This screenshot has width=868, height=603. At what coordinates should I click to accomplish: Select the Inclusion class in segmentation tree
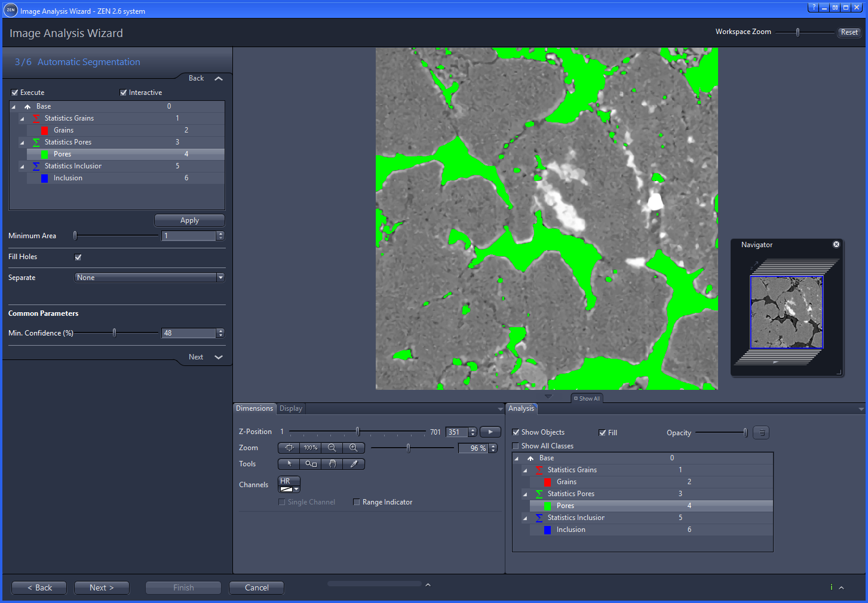68,177
